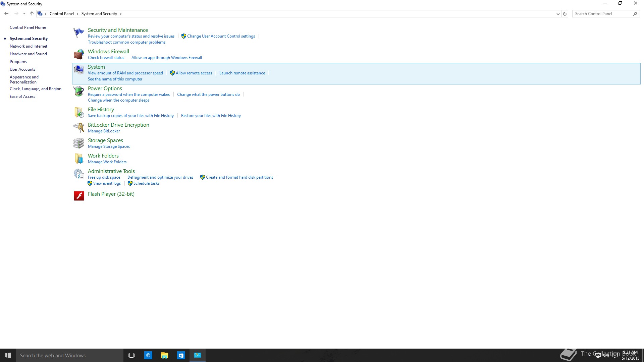The height and width of the screenshot is (362, 644).
Task: Click the search magnifier icon
Action: click(x=635, y=14)
